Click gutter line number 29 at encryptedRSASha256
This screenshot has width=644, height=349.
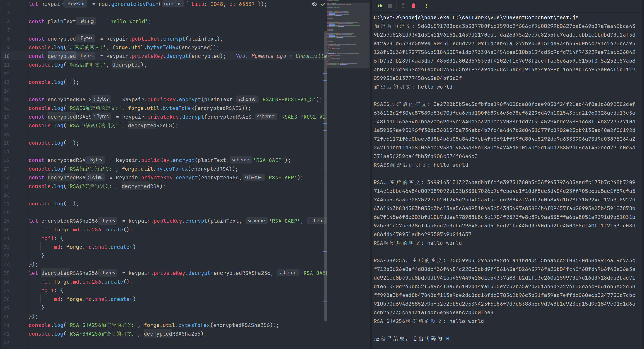[x=7, y=221]
